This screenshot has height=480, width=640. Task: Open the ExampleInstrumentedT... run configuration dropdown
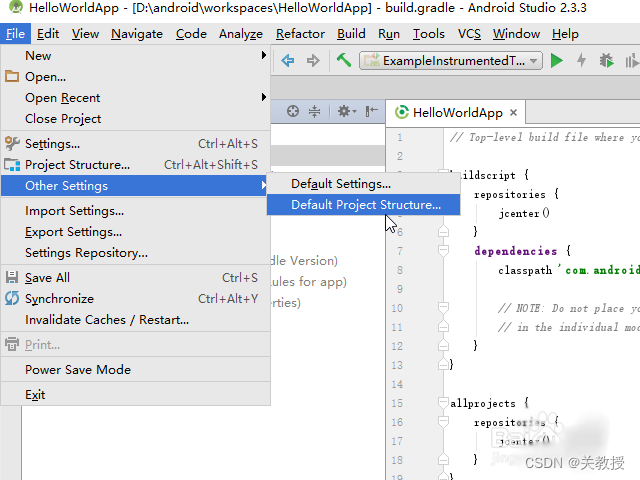pyautogui.click(x=451, y=61)
